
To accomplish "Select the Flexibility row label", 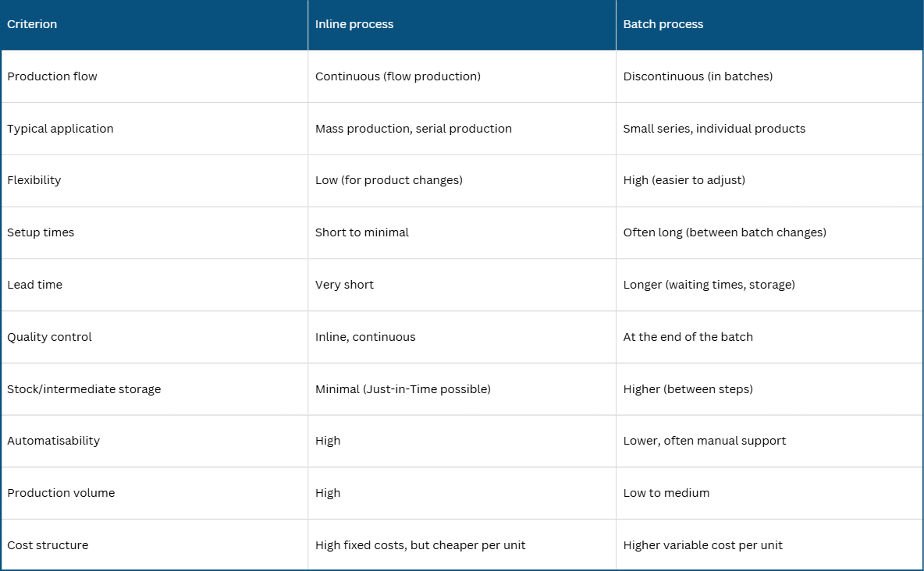I will tap(154, 180).
